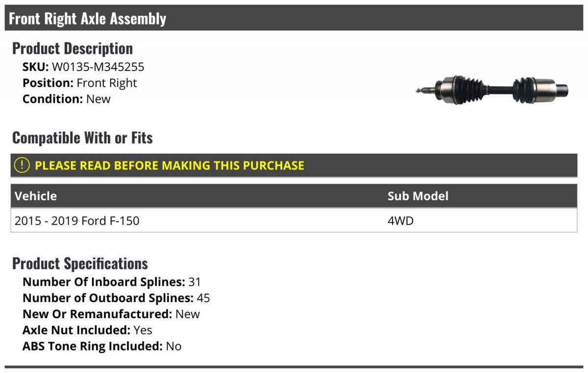
Task: Click the Front Right Axle Assembly title bar
Action: click(x=87, y=19)
